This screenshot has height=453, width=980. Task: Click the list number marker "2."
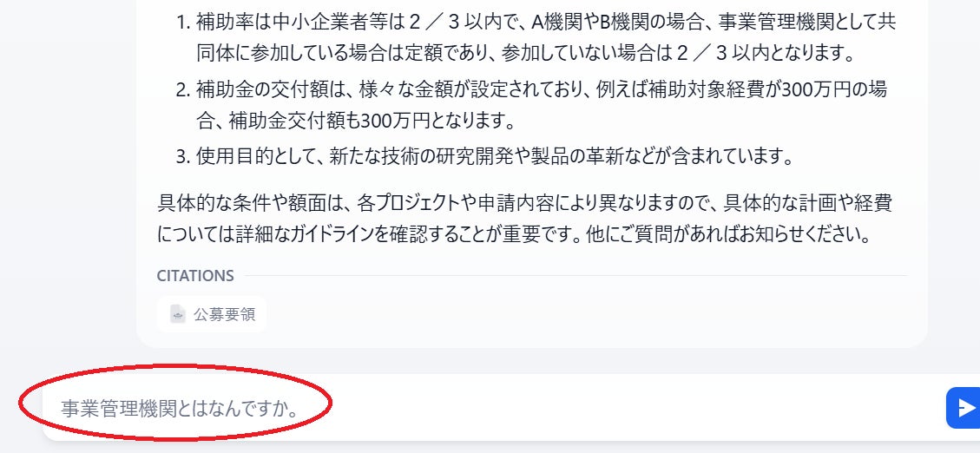click(183, 90)
